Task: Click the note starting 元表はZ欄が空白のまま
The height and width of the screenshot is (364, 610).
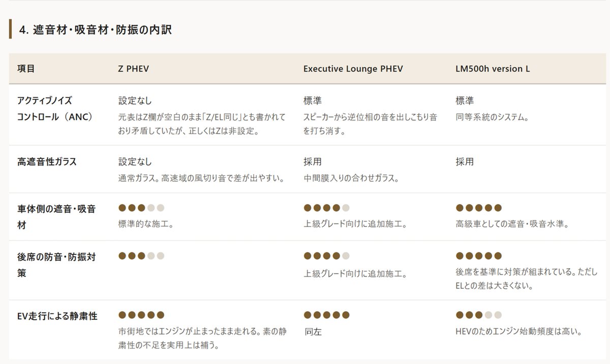Action: 202,124
